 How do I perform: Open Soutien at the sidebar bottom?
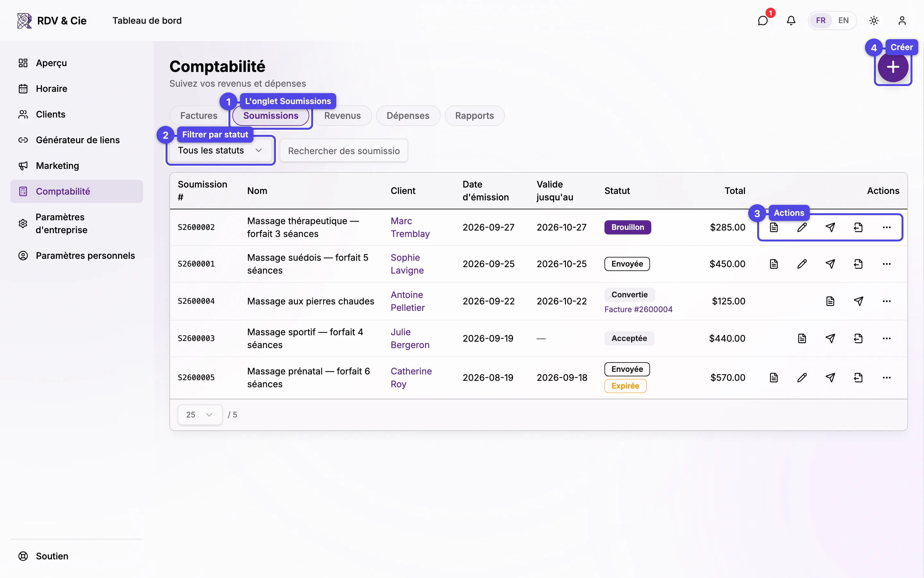coord(76,556)
